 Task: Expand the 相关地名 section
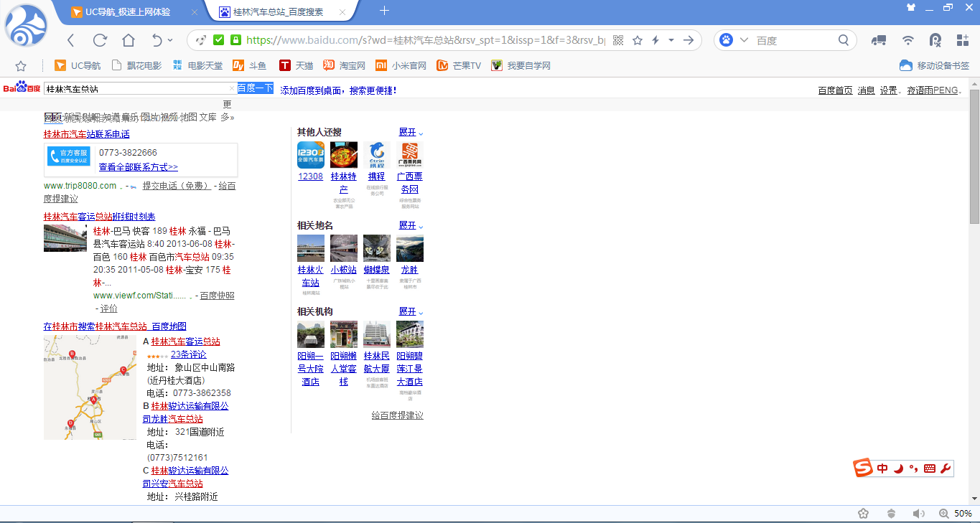(x=411, y=225)
